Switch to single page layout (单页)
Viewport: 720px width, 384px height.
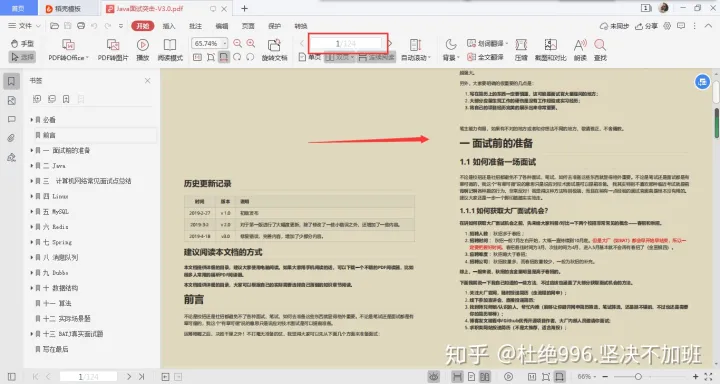pyautogui.click(x=310, y=57)
